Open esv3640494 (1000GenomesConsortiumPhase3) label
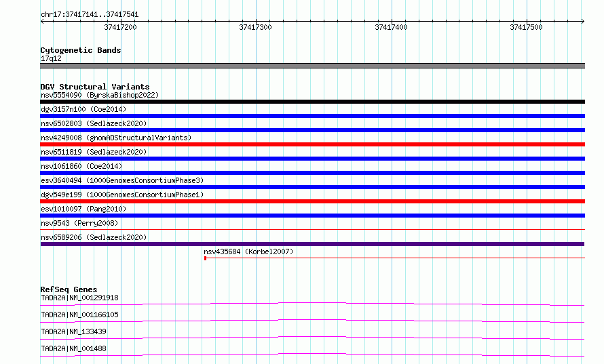Image resolution: width=604 pixels, height=364 pixels. (x=122, y=180)
